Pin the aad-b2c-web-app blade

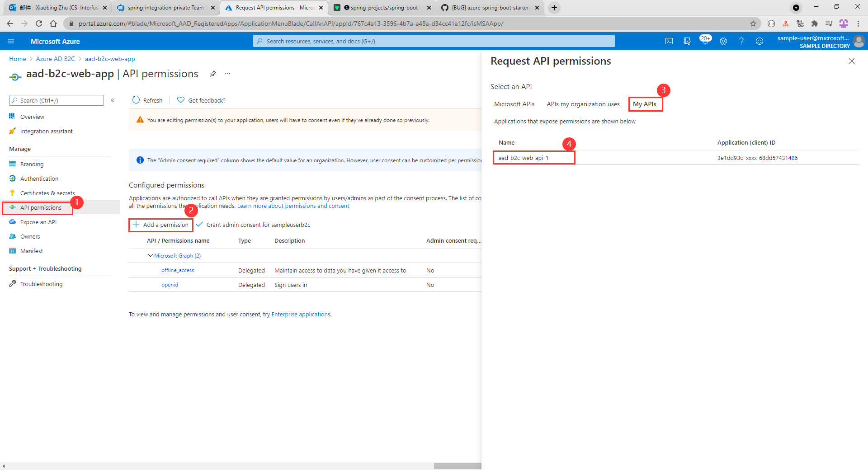[212, 74]
